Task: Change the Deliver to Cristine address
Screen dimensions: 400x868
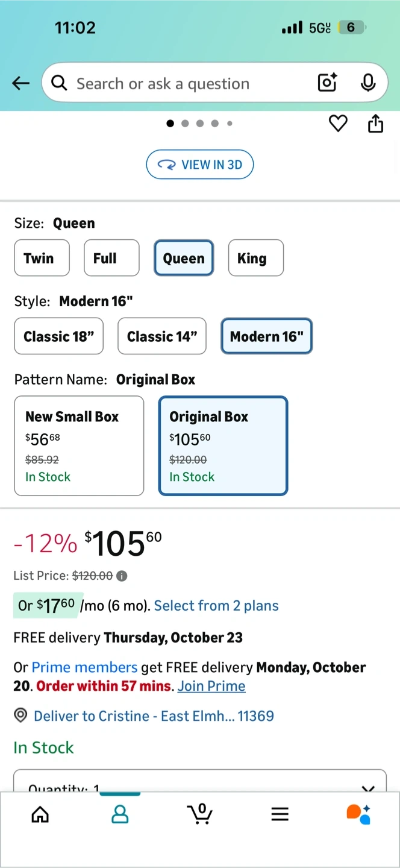Action: tap(153, 716)
